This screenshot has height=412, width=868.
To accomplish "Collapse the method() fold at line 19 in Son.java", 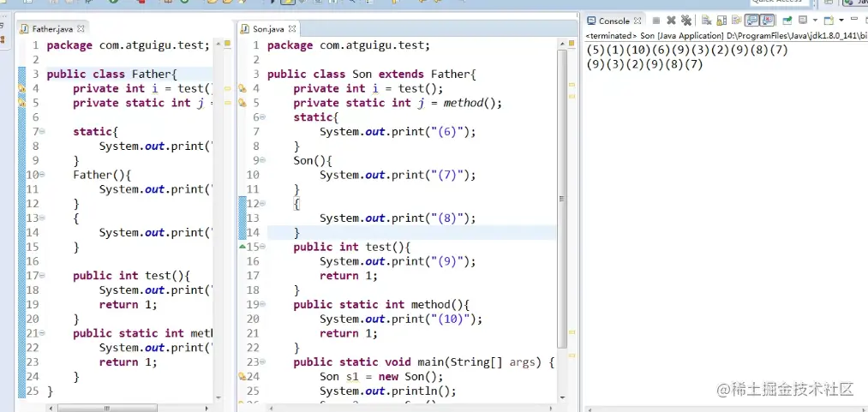I will pyautogui.click(x=262, y=304).
